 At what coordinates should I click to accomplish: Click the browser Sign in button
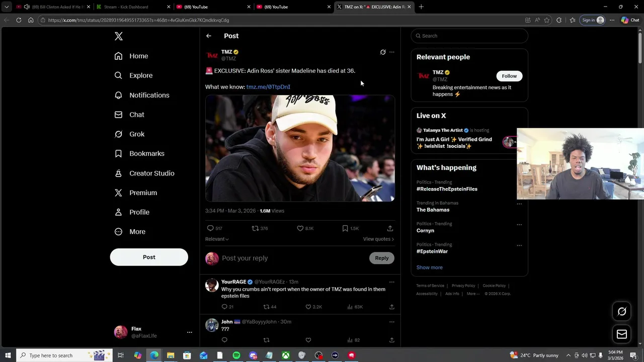(x=593, y=20)
